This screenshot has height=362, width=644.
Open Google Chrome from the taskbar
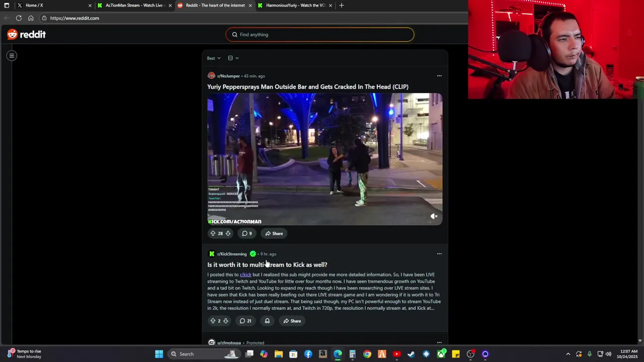[x=367, y=354]
